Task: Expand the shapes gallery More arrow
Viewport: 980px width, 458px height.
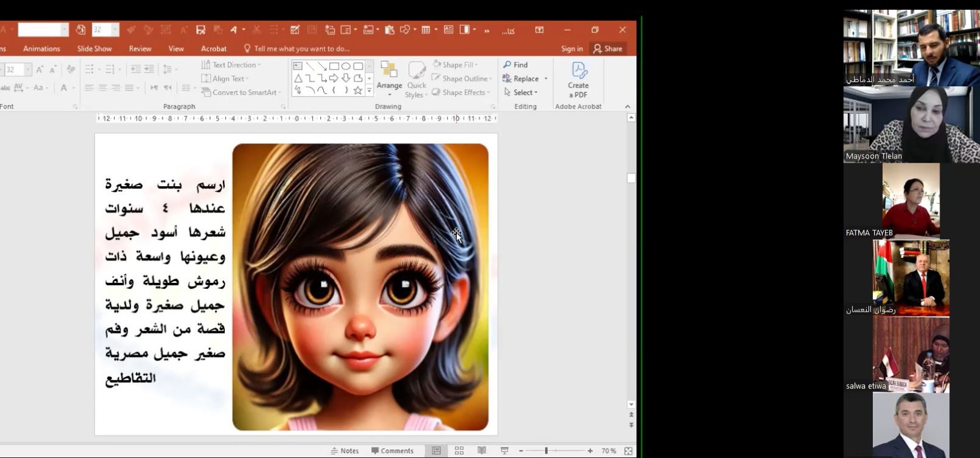Action: click(369, 91)
